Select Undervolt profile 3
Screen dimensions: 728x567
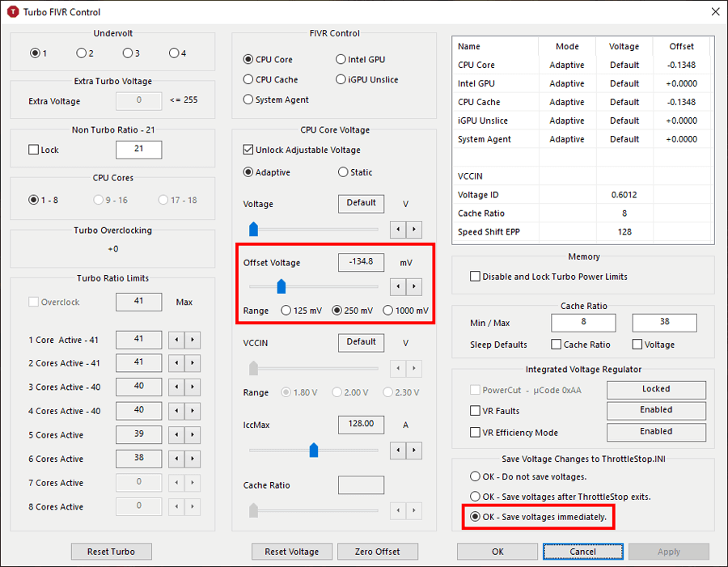[131, 53]
